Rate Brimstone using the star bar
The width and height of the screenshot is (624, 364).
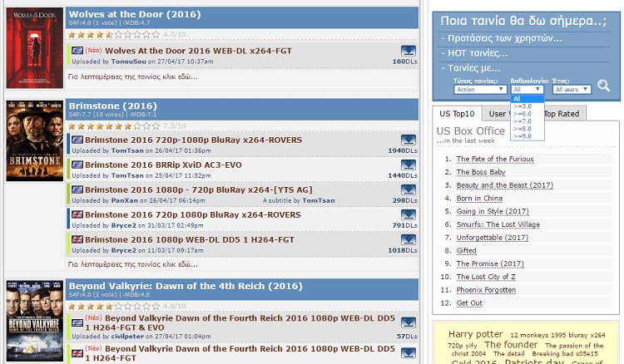pyautogui.click(x=114, y=126)
